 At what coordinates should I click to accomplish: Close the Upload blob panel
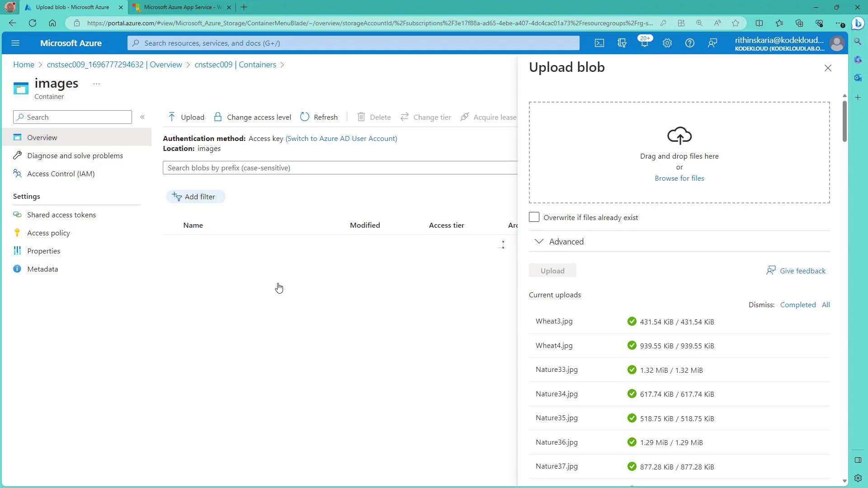click(827, 68)
